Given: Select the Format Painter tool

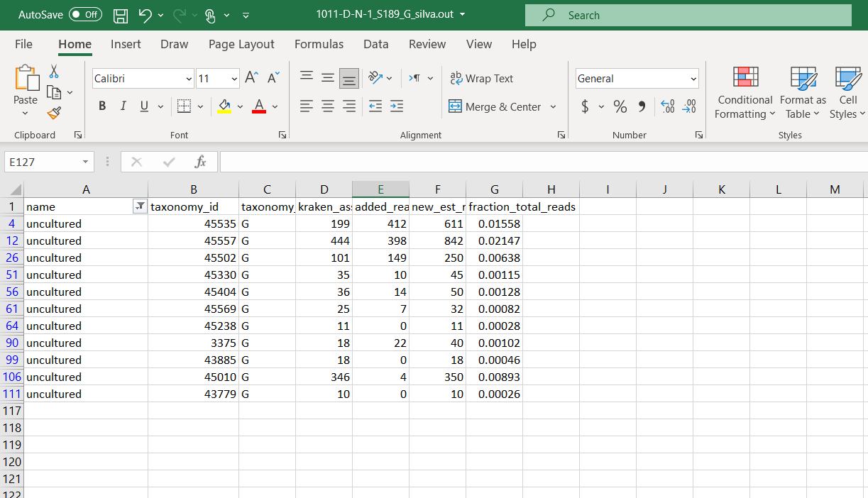Looking at the screenshot, I should (53, 113).
